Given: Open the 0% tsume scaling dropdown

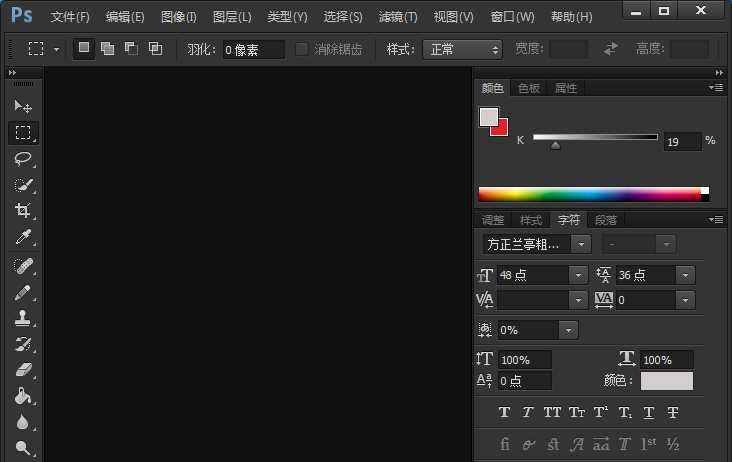Looking at the screenshot, I should pos(568,330).
